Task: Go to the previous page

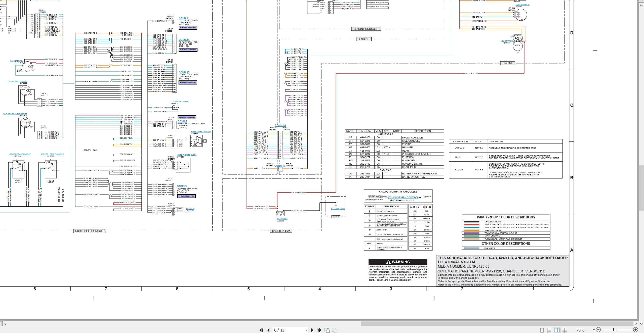Action: point(268,330)
